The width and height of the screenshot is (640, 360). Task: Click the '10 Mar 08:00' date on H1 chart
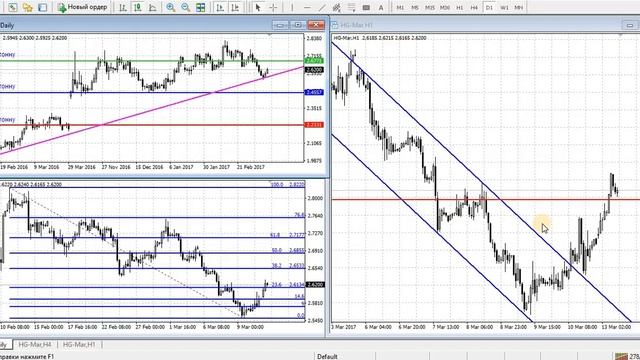(x=582, y=327)
